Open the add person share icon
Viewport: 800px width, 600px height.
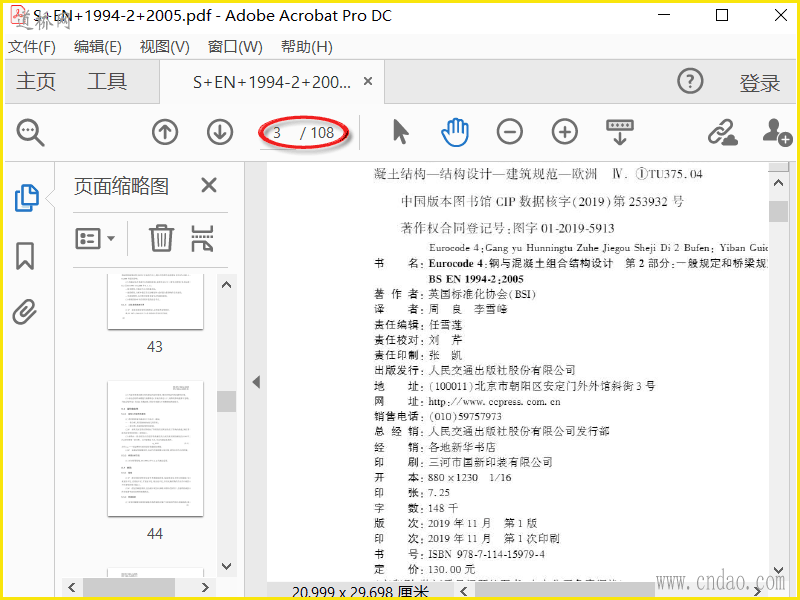coord(777,132)
